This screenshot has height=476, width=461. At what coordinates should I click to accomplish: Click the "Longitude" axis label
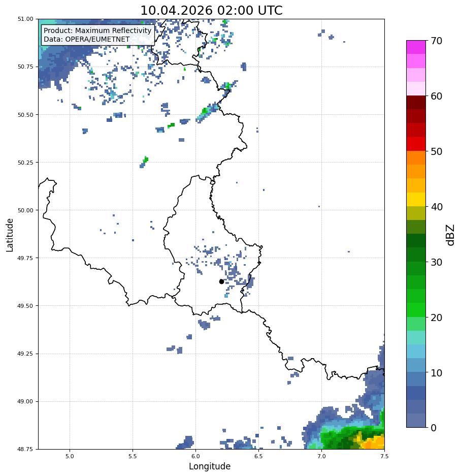210,466
